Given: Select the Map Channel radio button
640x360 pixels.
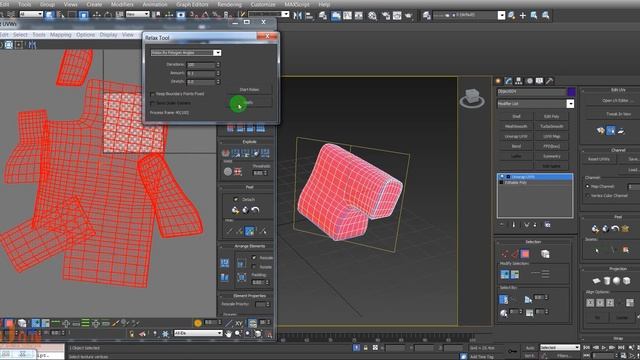Looking at the screenshot, I should [x=588, y=186].
